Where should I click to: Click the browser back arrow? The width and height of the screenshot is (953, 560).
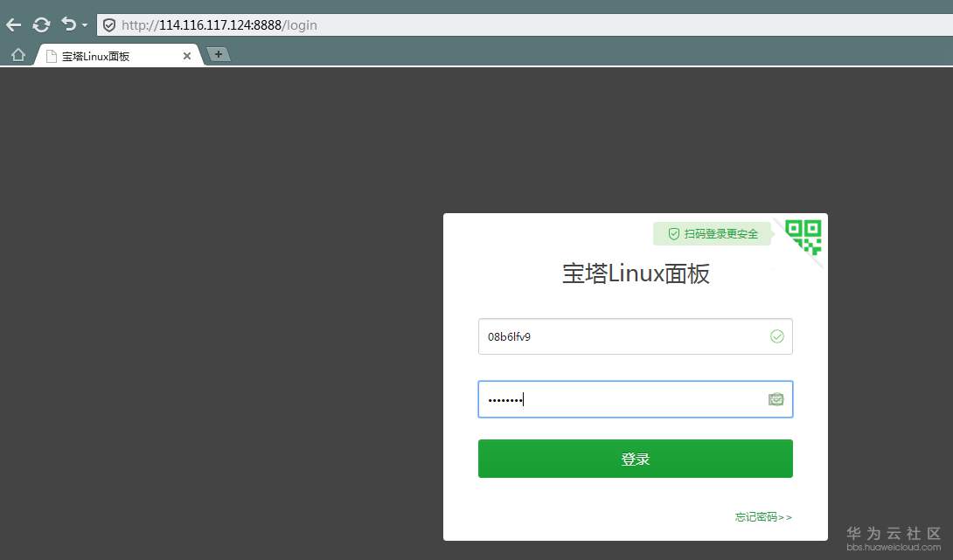[13, 25]
